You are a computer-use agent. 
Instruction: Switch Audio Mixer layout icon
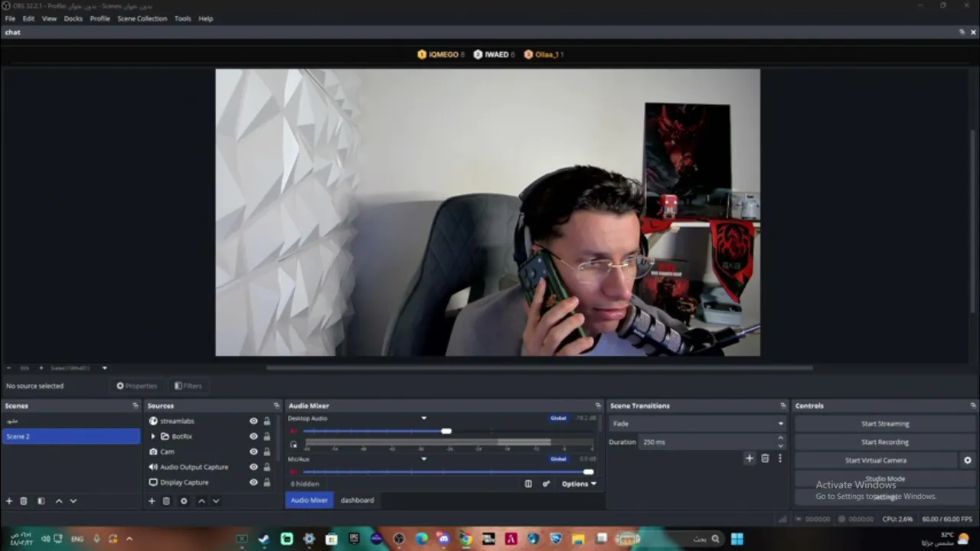coord(528,484)
